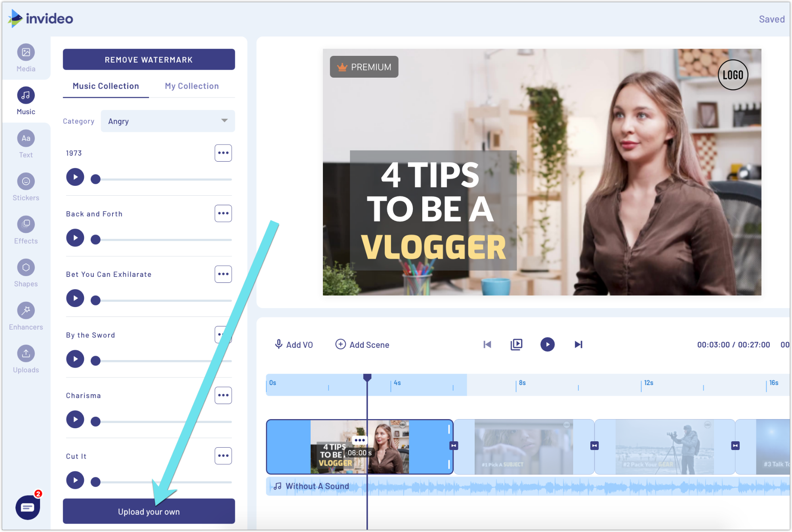Click the three-dot menu for 1973
This screenshot has height=532, width=792.
coord(223,153)
